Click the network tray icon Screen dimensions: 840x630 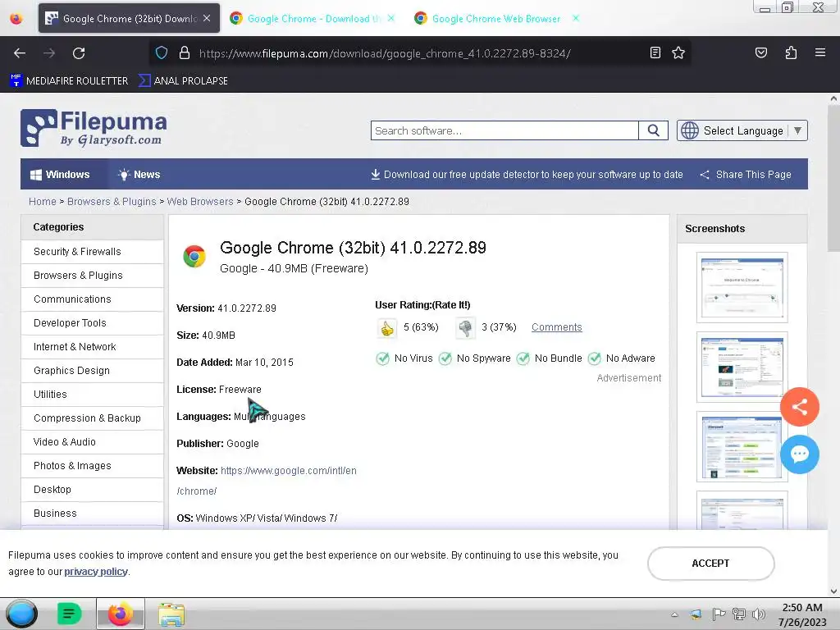[739, 614]
